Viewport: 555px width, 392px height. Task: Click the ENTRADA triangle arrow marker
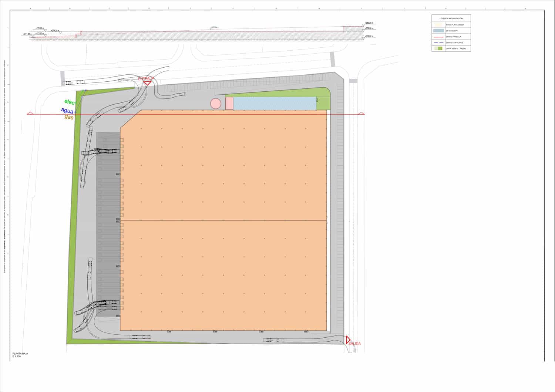[147, 83]
